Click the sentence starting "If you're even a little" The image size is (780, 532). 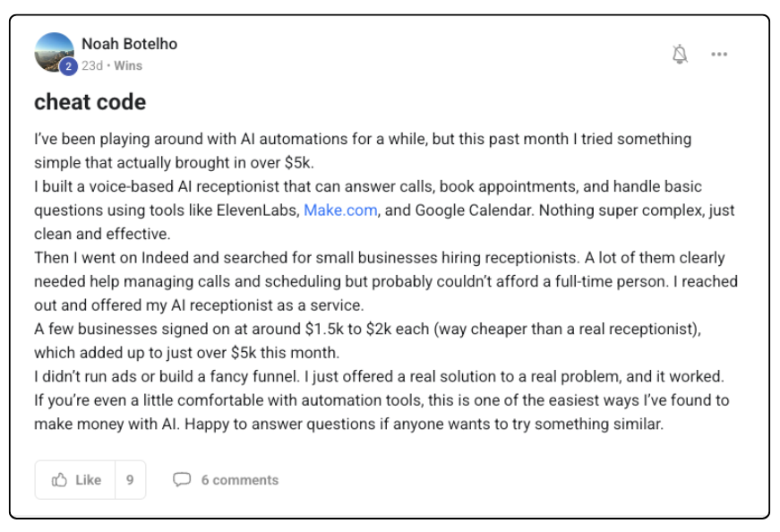click(381, 400)
